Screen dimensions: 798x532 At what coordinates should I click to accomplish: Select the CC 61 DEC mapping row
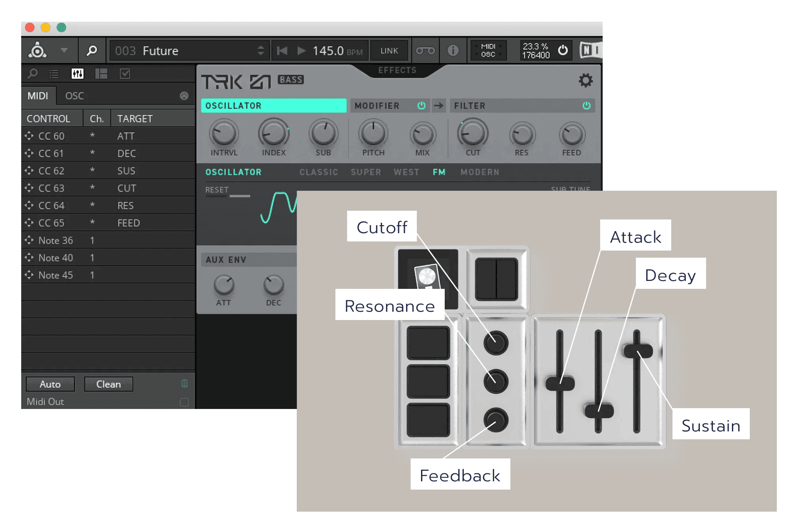[108, 153]
